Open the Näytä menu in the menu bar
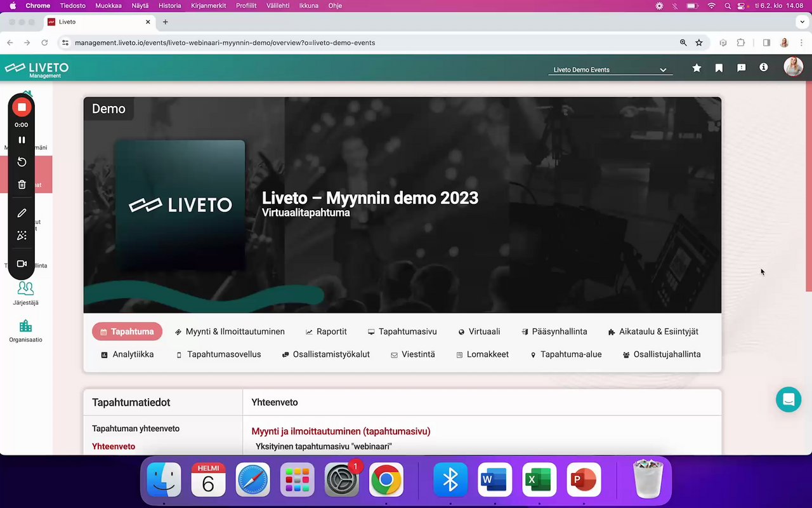Screen dimensions: 812x508 pos(140,6)
